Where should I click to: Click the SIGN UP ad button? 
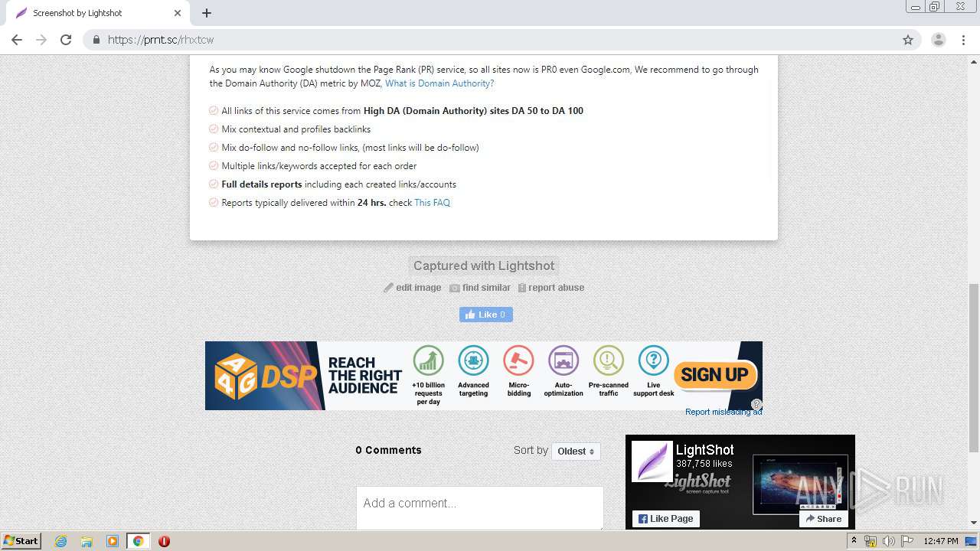[714, 374]
